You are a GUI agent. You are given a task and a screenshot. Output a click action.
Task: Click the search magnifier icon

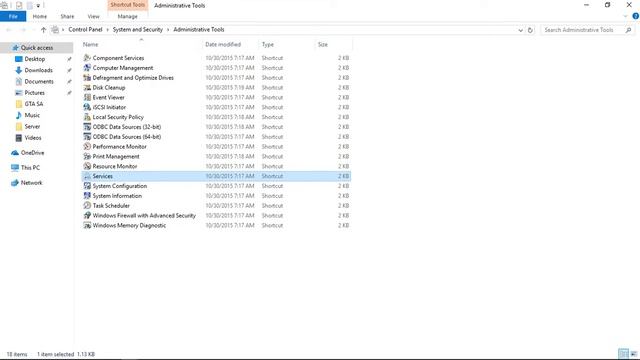coord(629,30)
